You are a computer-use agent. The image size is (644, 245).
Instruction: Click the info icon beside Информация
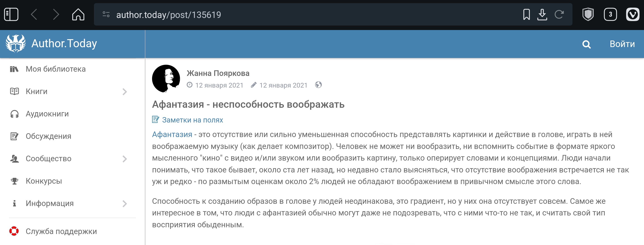[x=14, y=203]
